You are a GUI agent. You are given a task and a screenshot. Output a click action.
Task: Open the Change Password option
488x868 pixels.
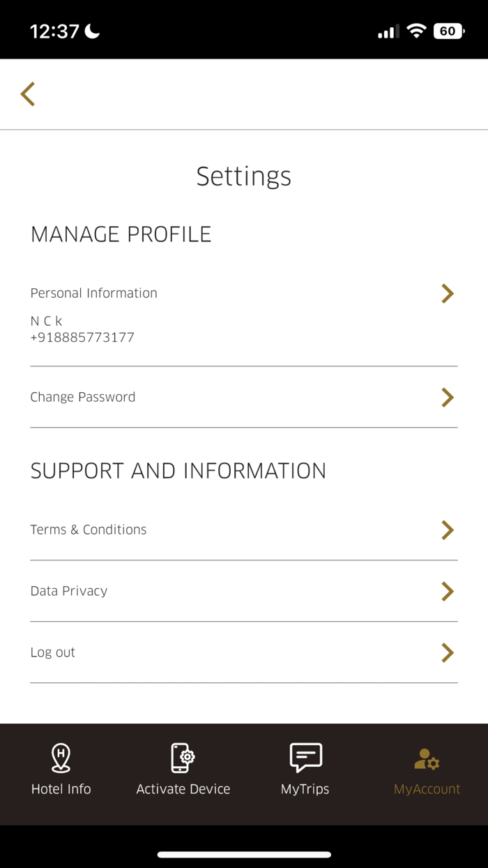[83, 397]
